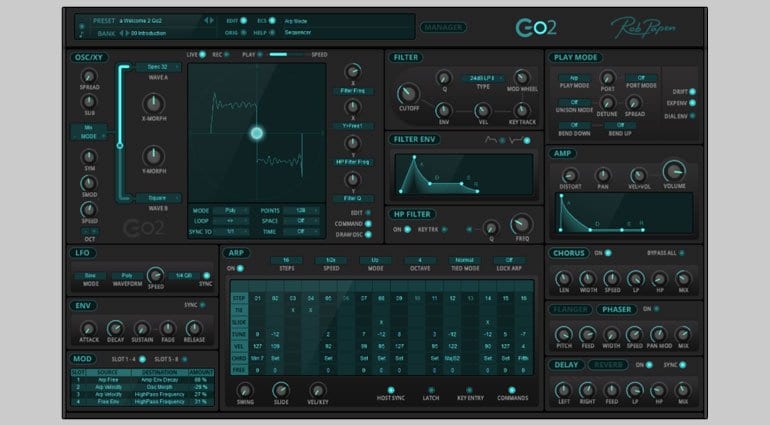Open the Wave A waveform dropdown
This screenshot has height=425, width=770.
[158, 67]
